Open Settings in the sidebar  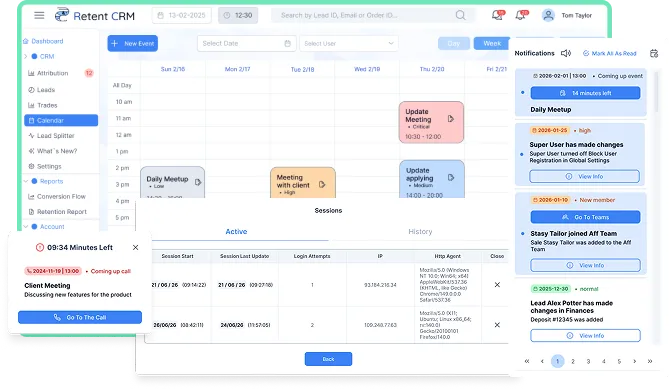(45, 166)
